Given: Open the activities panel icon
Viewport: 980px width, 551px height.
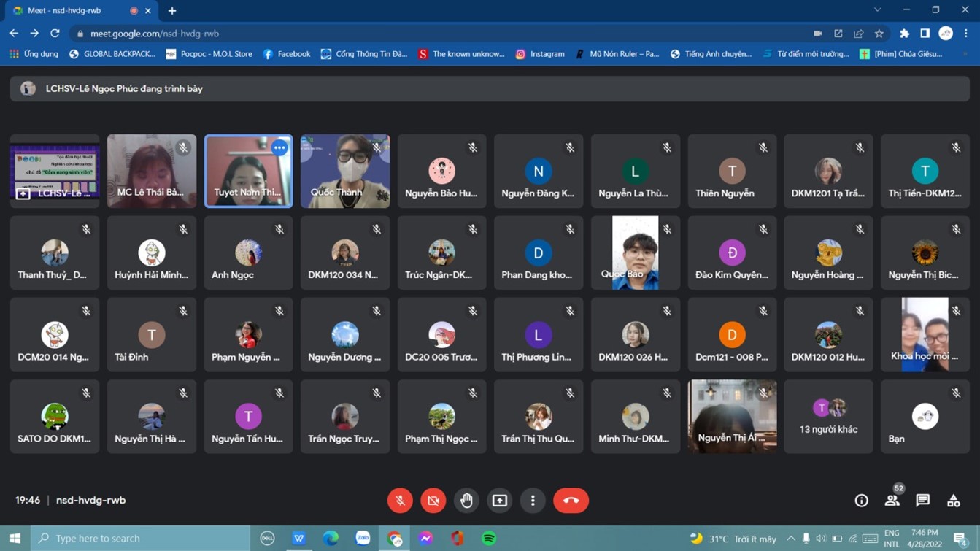Looking at the screenshot, I should pyautogui.click(x=953, y=501).
